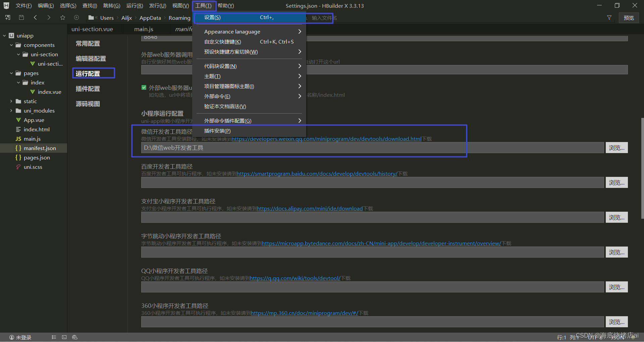Select 插件配置 settings section
The height and width of the screenshot is (342, 644).
pyautogui.click(x=88, y=89)
